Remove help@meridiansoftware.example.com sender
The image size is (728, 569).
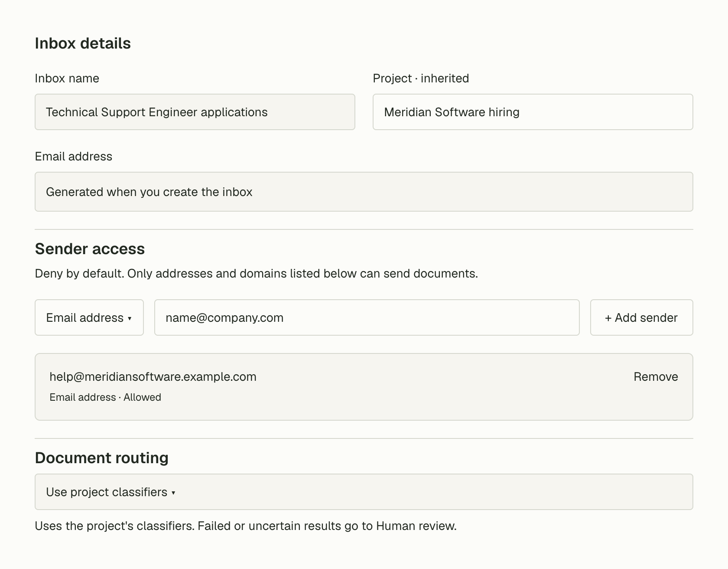click(656, 376)
